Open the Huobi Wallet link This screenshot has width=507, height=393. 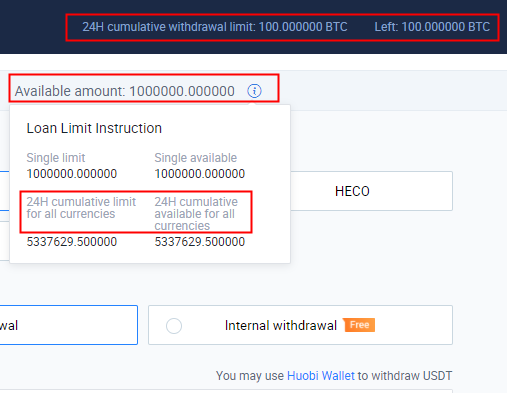point(321,376)
